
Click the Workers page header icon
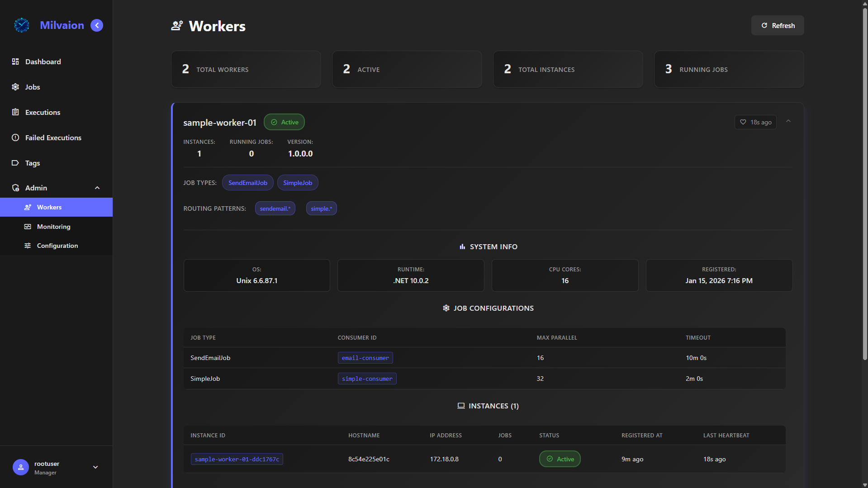[x=176, y=26]
